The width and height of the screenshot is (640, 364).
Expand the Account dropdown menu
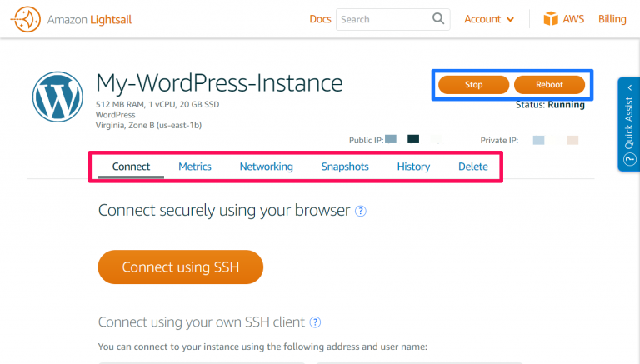(x=489, y=19)
